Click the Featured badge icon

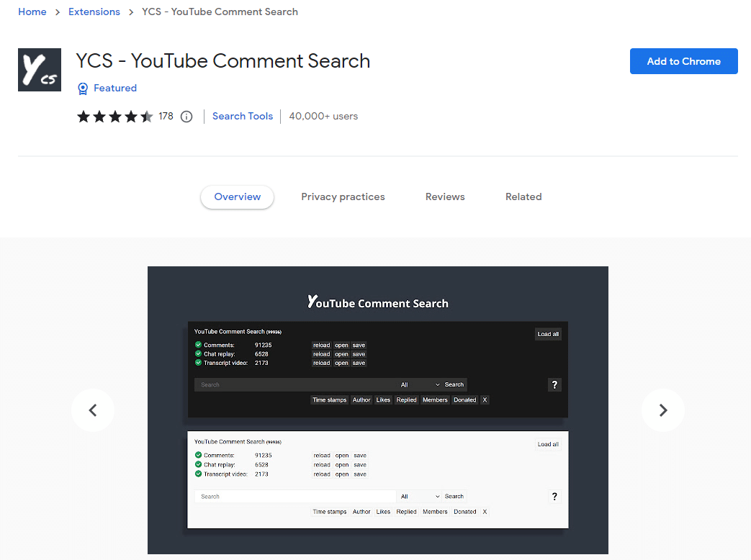[83, 89]
